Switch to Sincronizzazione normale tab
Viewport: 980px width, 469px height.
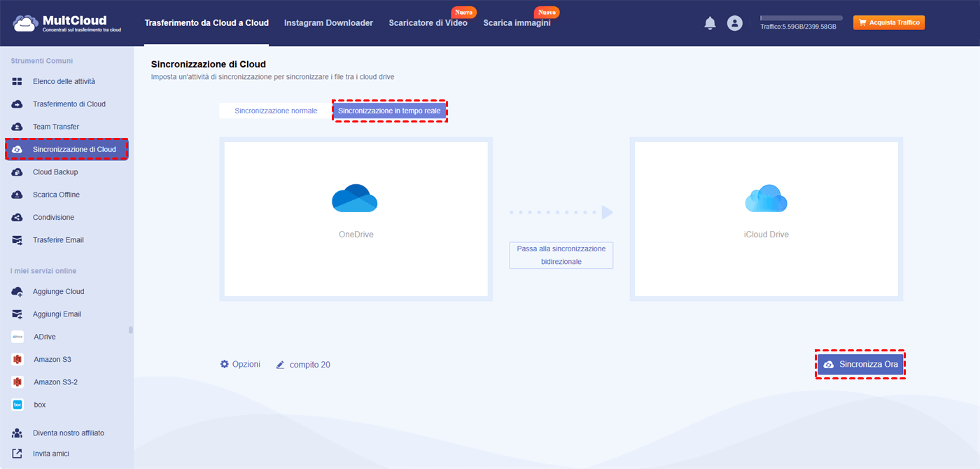(276, 111)
